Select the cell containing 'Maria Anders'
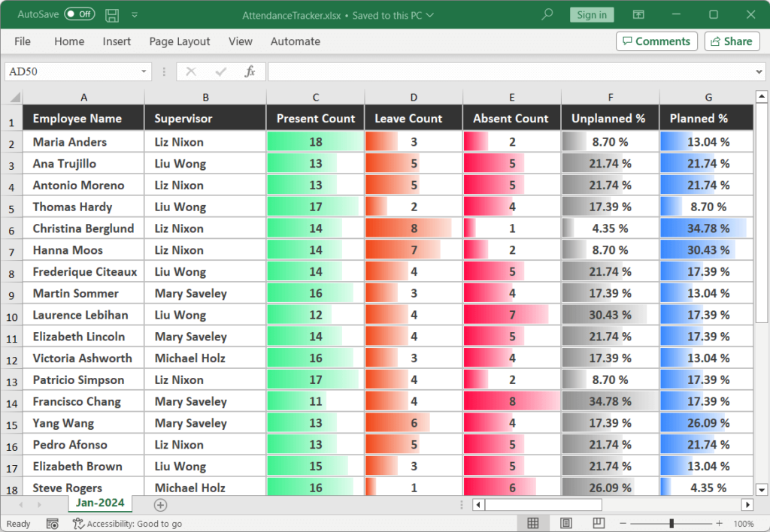 [x=83, y=141]
